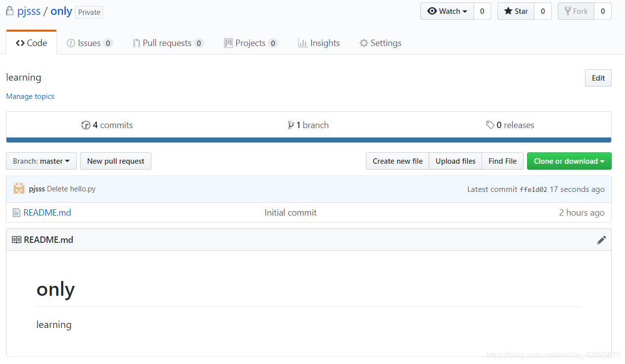The width and height of the screenshot is (625, 364).
Task: Click the 'only' README heading
Action: pyautogui.click(x=55, y=289)
